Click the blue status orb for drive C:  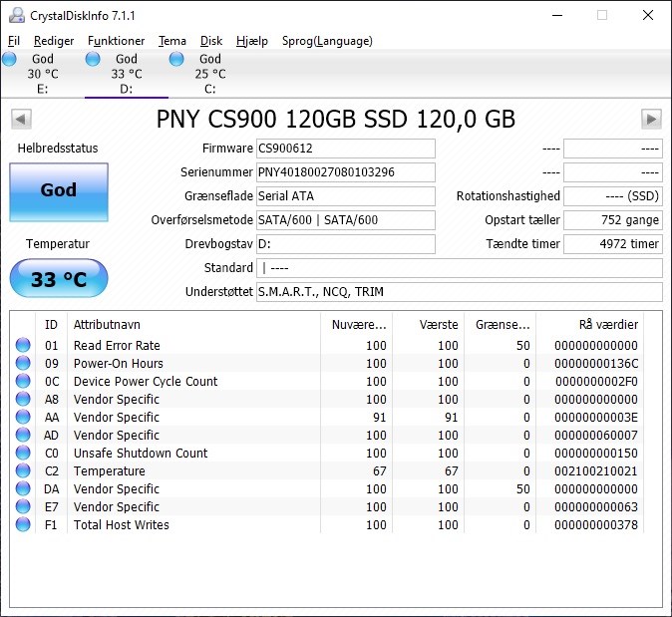pyautogui.click(x=176, y=59)
